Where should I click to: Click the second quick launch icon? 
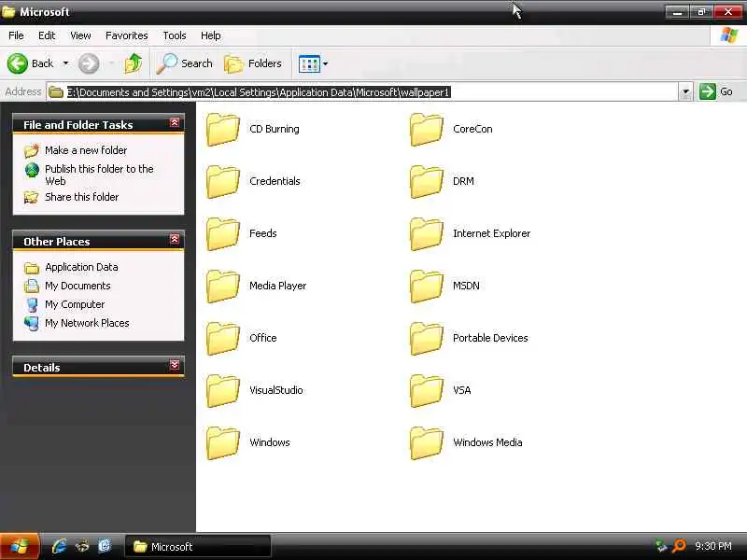click(x=82, y=546)
